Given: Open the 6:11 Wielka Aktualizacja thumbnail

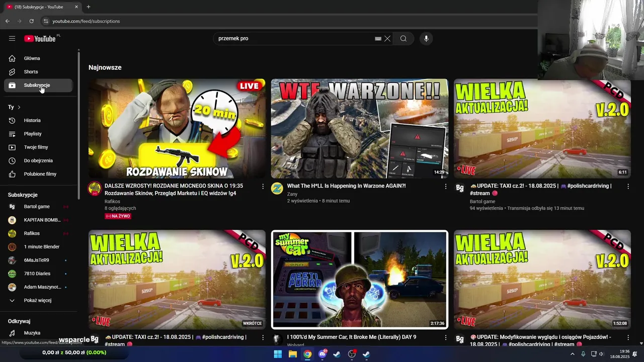Looking at the screenshot, I should pyautogui.click(x=542, y=128).
